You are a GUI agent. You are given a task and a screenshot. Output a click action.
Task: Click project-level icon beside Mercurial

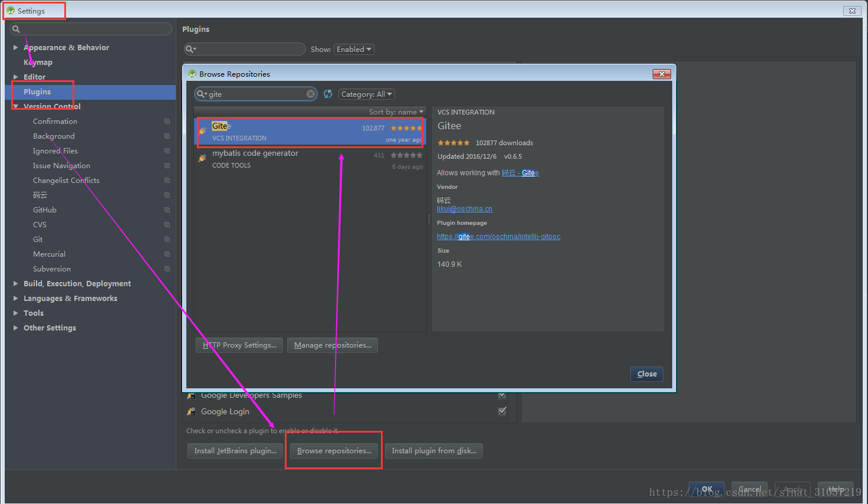coord(167,254)
